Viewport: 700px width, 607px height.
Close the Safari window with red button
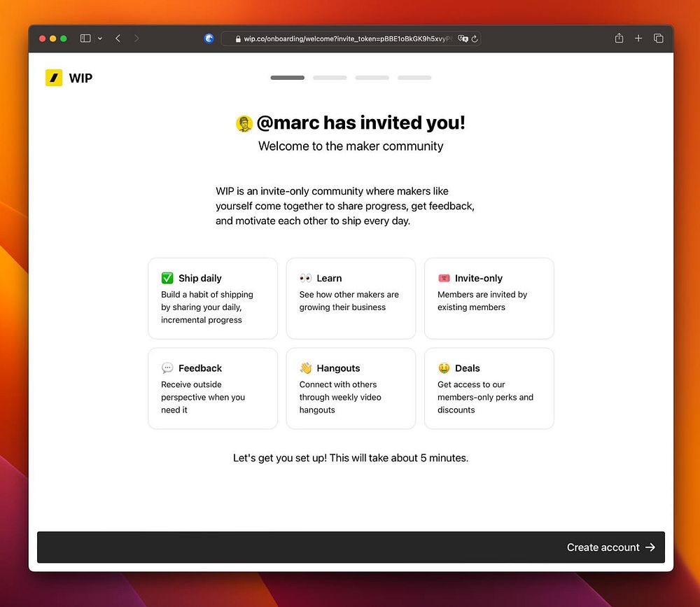(43, 39)
